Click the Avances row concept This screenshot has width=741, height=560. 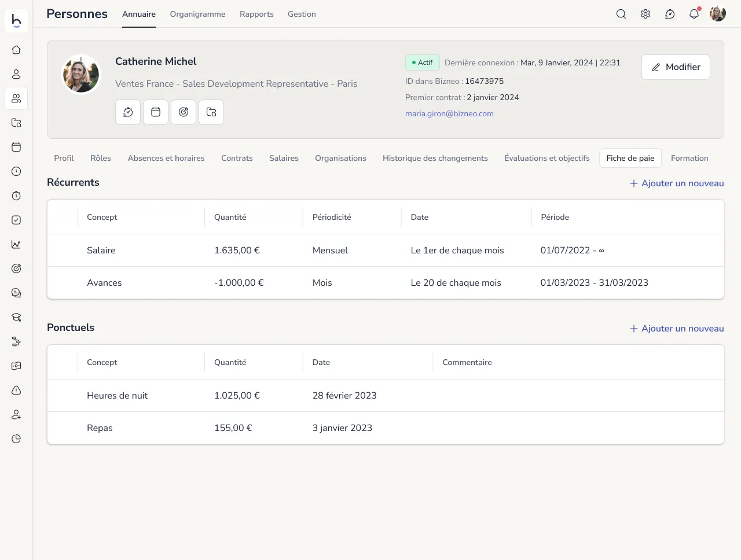pos(104,283)
